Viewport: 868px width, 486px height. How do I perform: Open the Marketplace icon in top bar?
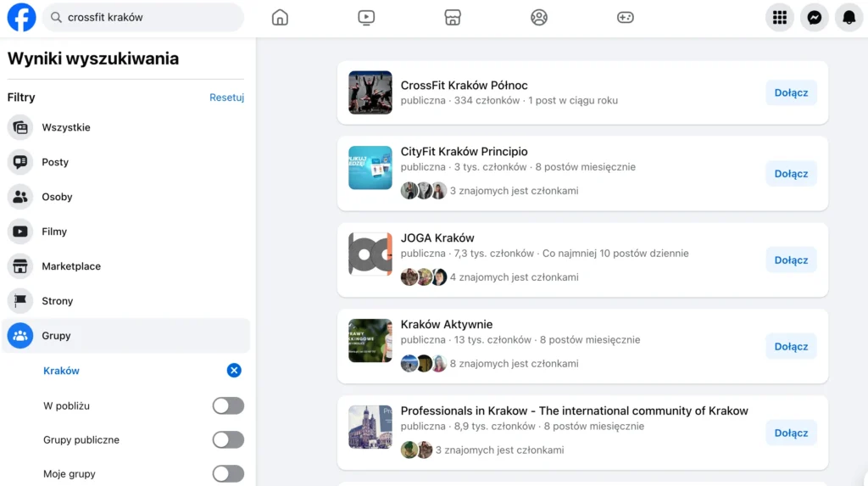(453, 17)
